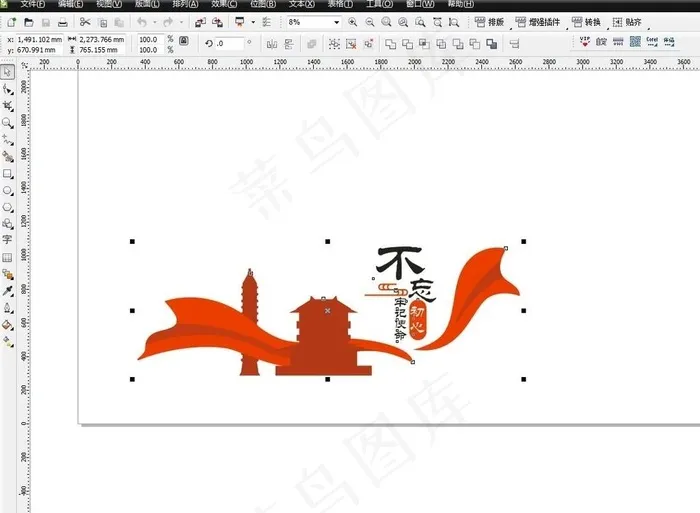Click the 转换 button
Image resolution: width=700 pixels, height=513 pixels.
(x=587, y=21)
